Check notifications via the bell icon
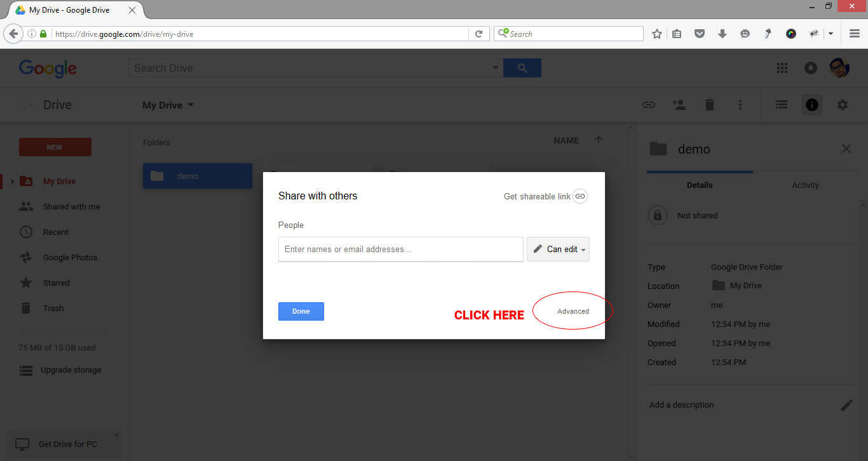Viewport: 868px width, 461px height. 810,67
